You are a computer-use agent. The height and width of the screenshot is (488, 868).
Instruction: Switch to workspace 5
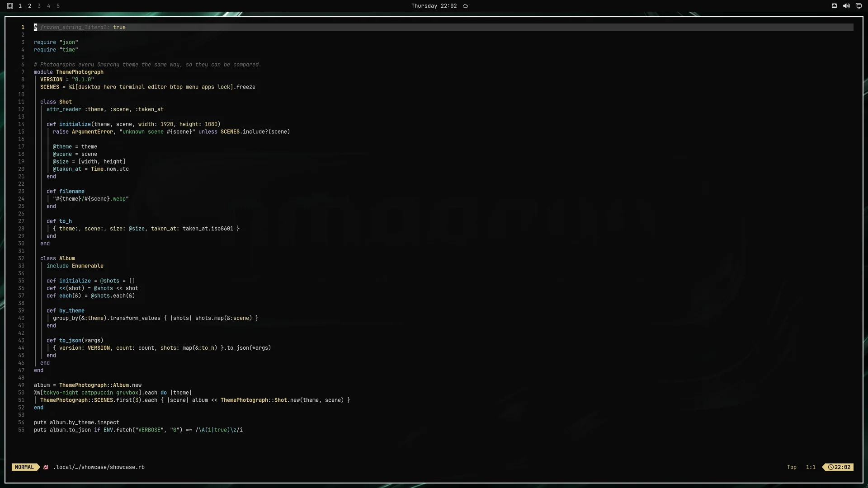58,6
